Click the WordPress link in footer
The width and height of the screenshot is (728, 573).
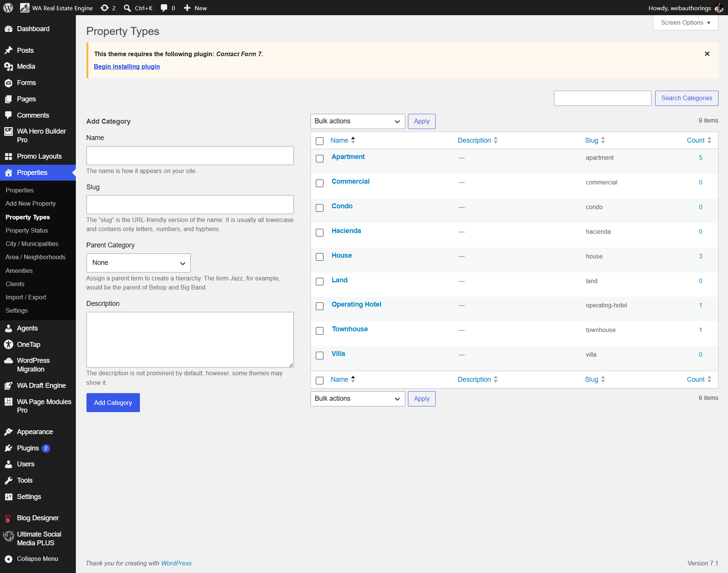point(176,563)
